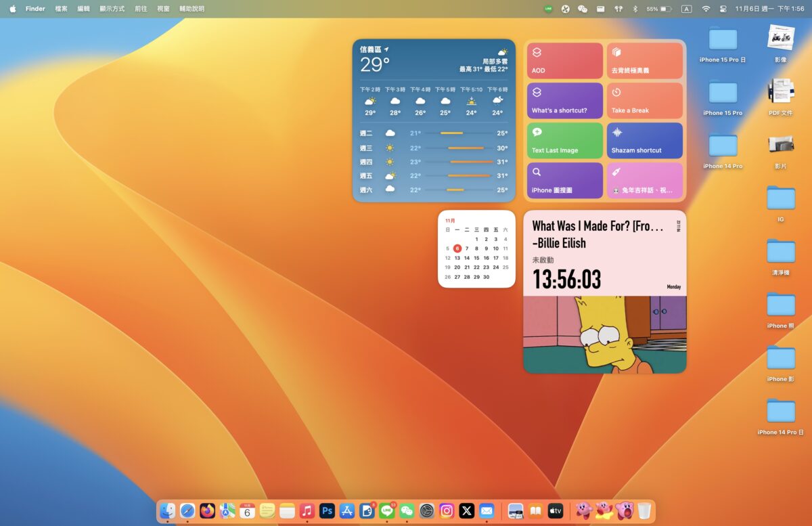Open the Finder menu
Screen dimensions: 812x526
point(35,9)
